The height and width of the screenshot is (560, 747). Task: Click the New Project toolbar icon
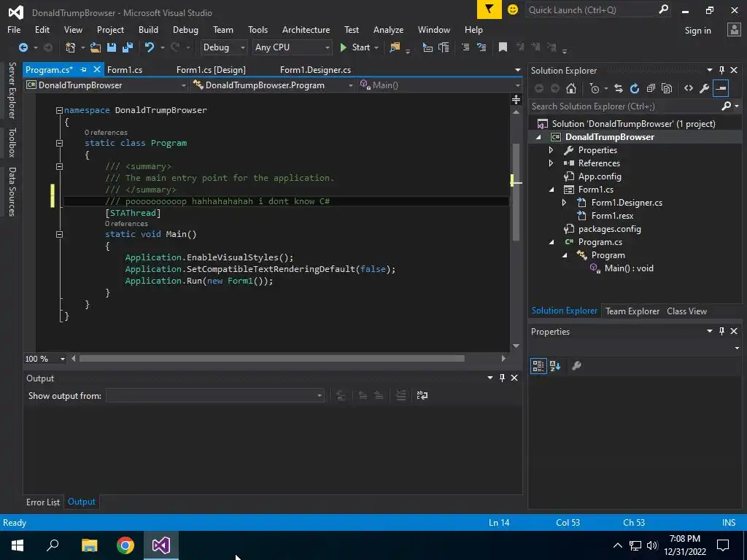(70, 47)
